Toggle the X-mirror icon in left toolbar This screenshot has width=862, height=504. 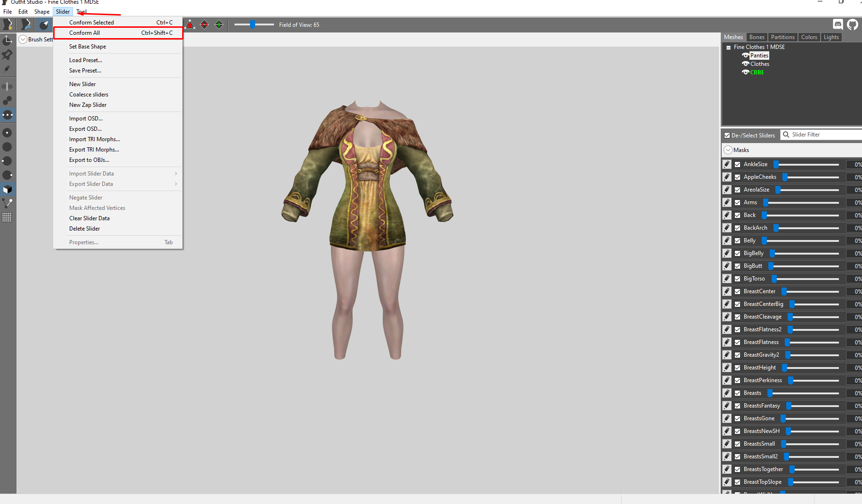[8, 87]
